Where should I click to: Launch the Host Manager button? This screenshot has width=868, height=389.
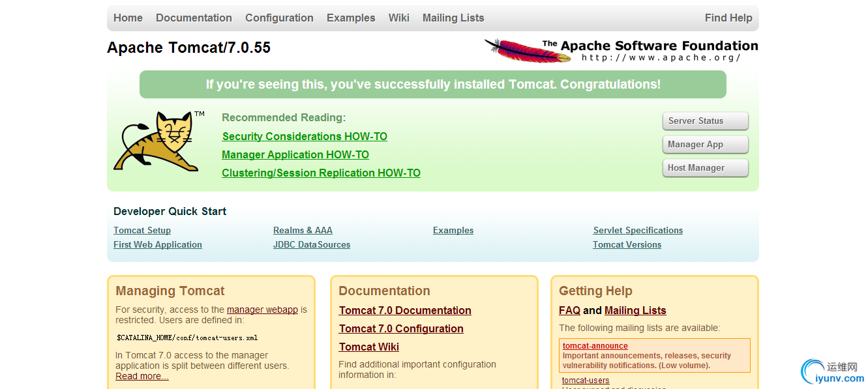pyautogui.click(x=706, y=168)
